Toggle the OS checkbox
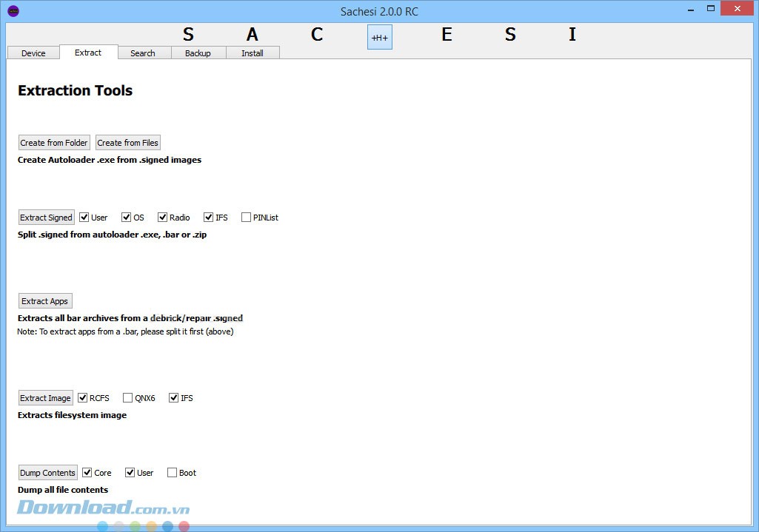The image size is (759, 532). point(127,218)
